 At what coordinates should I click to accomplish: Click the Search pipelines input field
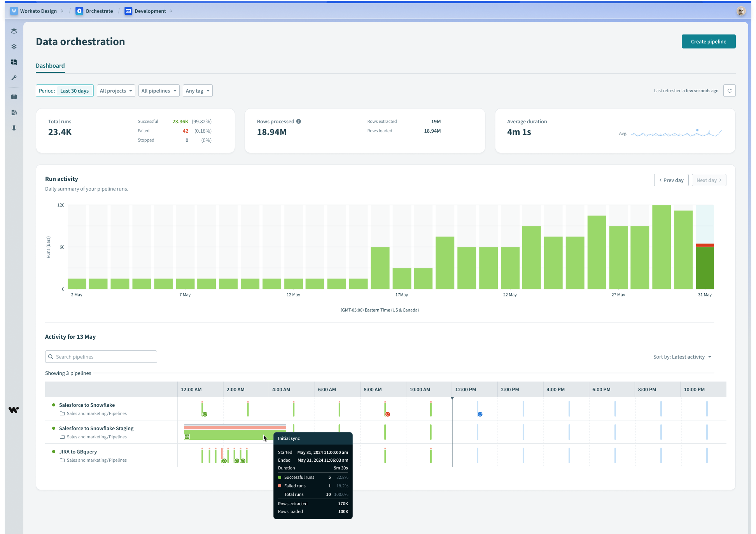pyautogui.click(x=101, y=357)
